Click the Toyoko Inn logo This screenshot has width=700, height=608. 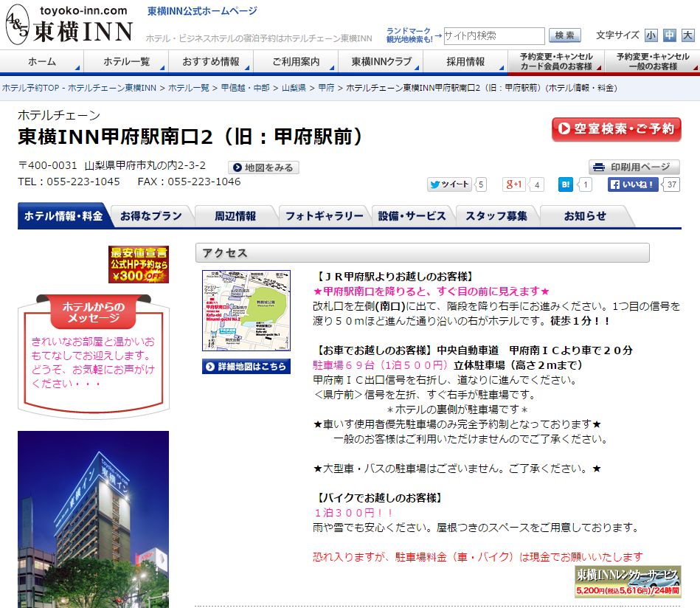(69, 24)
